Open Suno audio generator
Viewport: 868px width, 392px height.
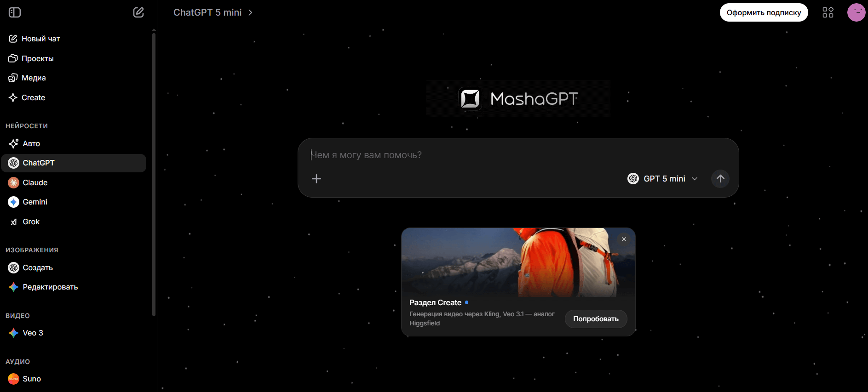(31, 379)
